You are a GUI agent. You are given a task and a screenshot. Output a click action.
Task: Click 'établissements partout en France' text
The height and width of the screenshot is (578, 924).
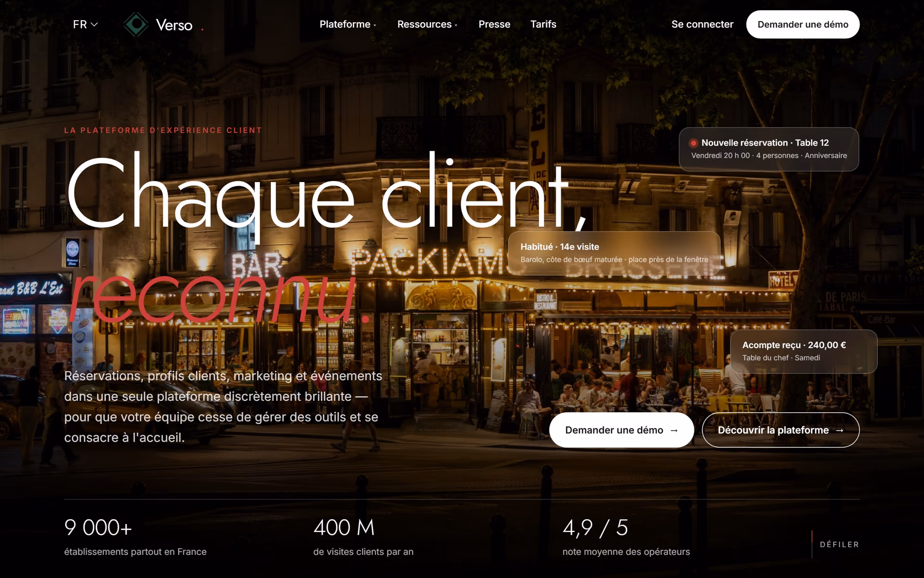coord(135,552)
